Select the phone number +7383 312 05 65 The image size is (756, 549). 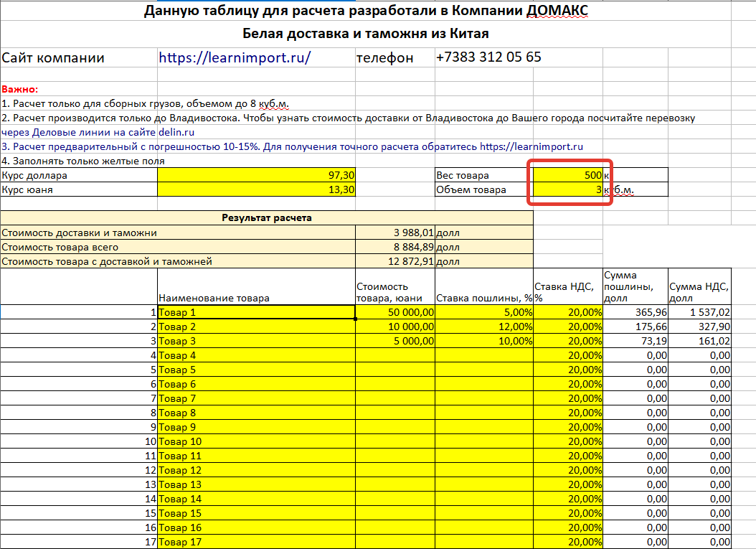coord(488,57)
